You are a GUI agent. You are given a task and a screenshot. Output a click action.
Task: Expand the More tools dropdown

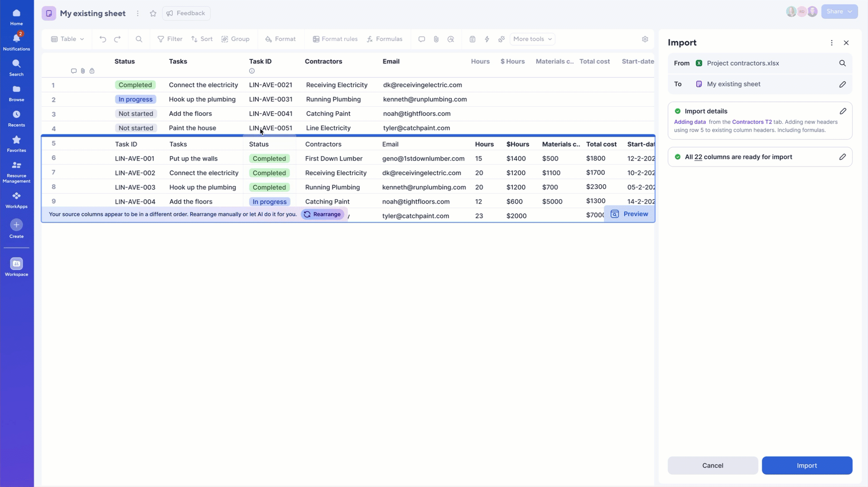coord(532,39)
